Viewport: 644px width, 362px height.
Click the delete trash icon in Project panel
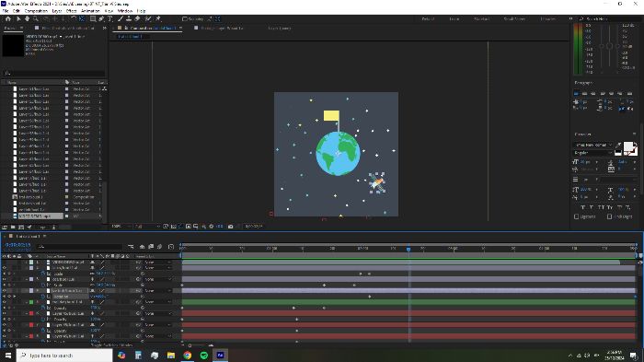53,228
